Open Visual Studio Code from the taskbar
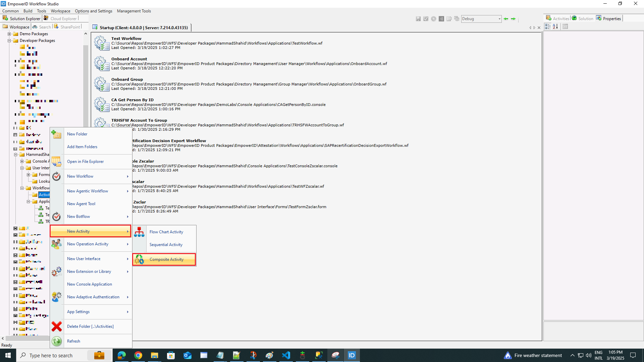 coord(286,355)
